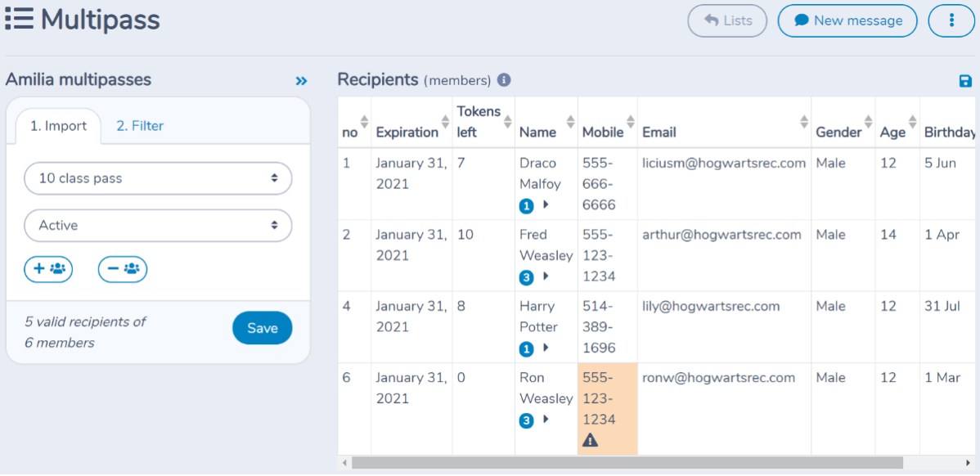Click the add members plus button
This screenshot has width=980, height=476.
[x=49, y=269]
